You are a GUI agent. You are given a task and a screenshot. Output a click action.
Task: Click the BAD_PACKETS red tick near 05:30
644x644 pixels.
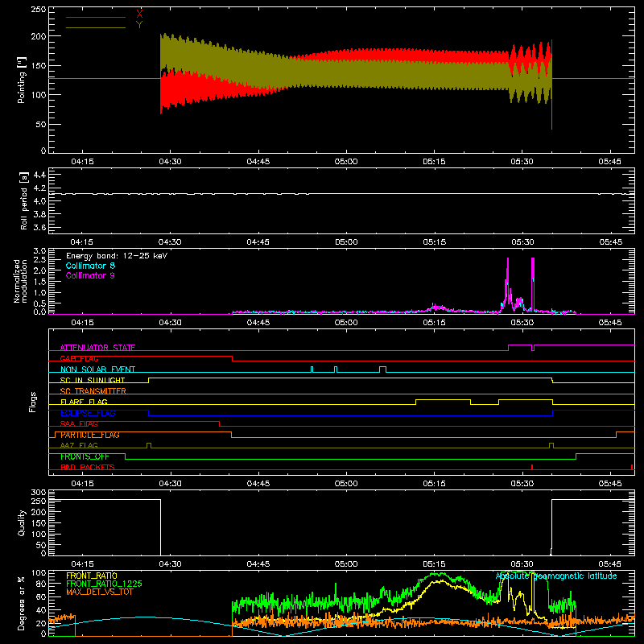[532, 467]
